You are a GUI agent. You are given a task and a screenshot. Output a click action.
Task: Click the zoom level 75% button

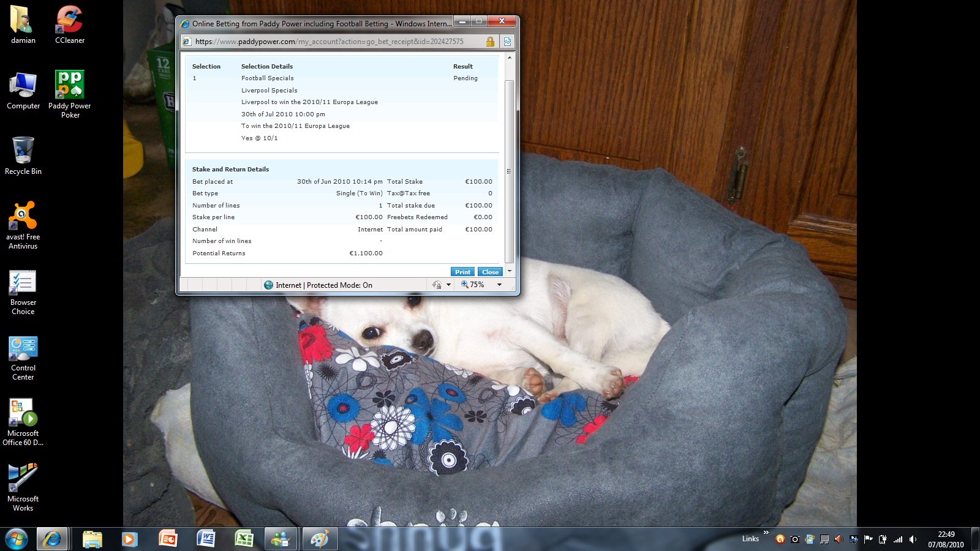[473, 285]
